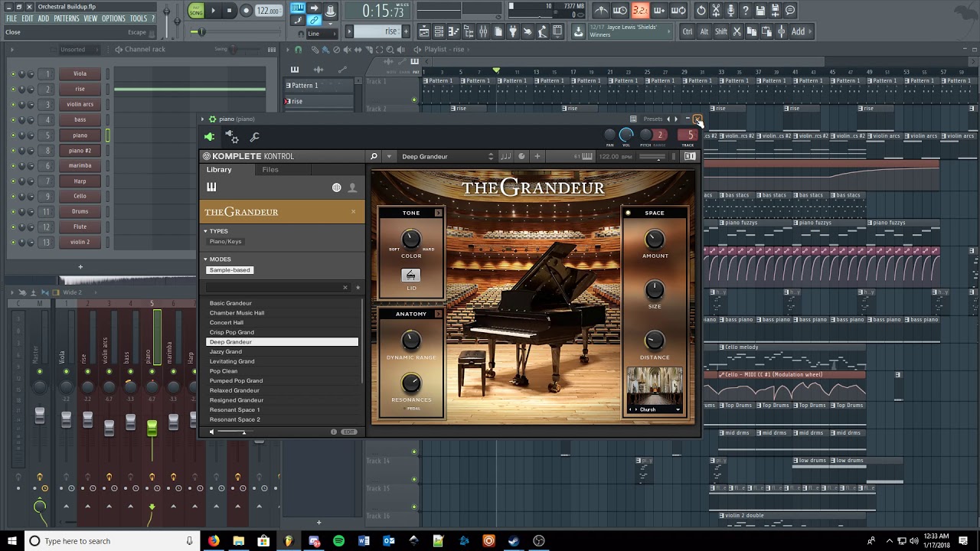The image size is (980, 551).
Task: Toggle PAT/SONG mode button
Action: 196,11
